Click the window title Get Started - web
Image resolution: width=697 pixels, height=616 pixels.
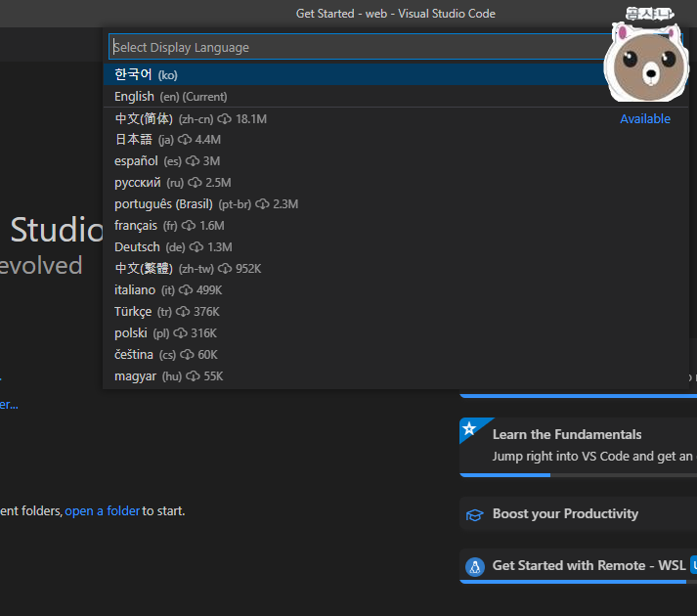(x=396, y=14)
